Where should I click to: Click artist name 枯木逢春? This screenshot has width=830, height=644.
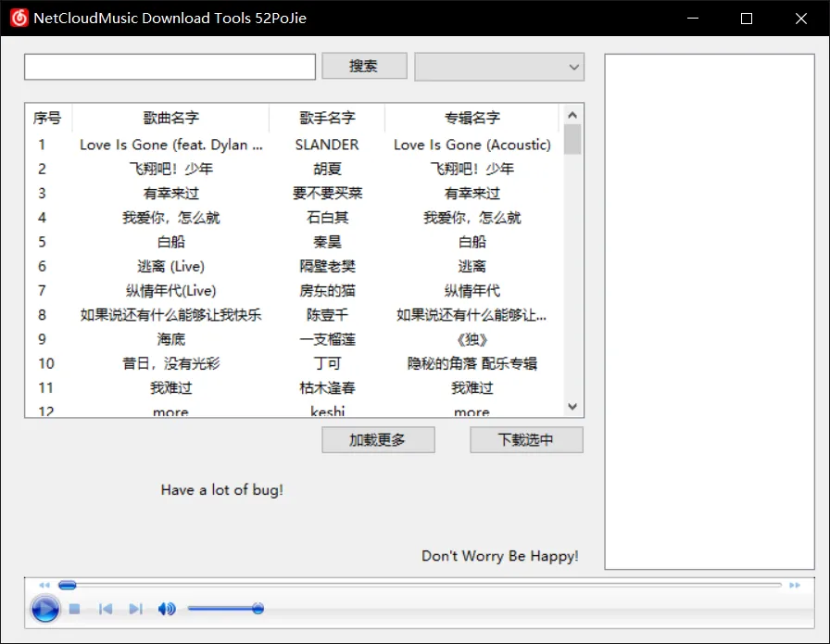pyautogui.click(x=327, y=388)
